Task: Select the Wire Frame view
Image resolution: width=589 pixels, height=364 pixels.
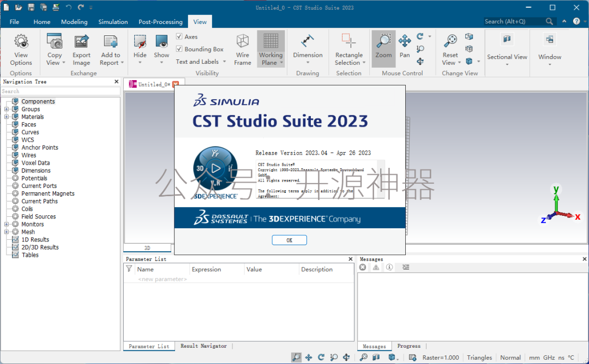Action: 243,50
